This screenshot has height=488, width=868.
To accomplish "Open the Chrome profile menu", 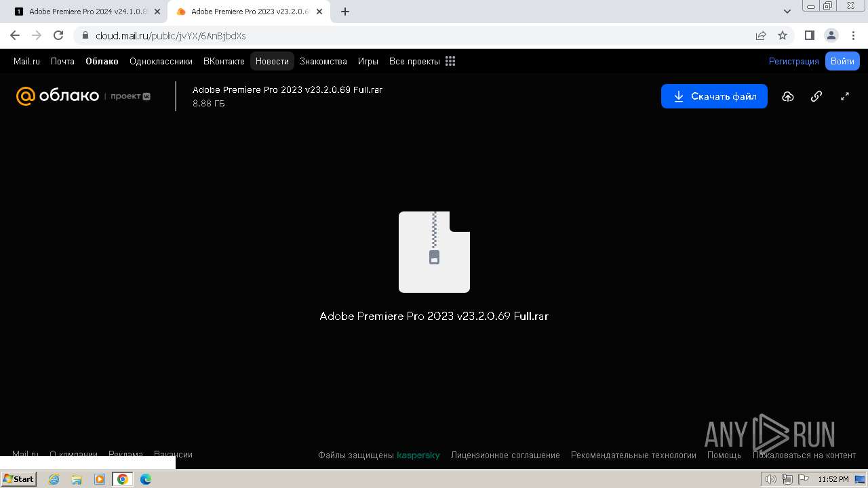I will tap(831, 35).
